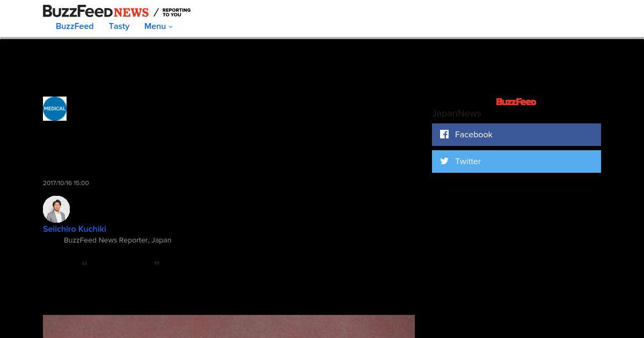Image resolution: width=644 pixels, height=338 pixels.
Task: Click the 'Reporting to You' tagline
Action: tap(177, 12)
